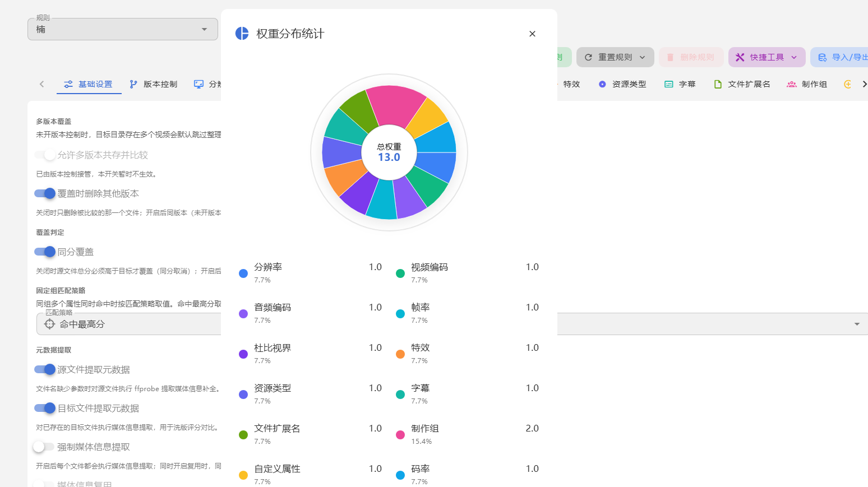Click the 制作组 legend row with 15.4%

[x=468, y=434]
